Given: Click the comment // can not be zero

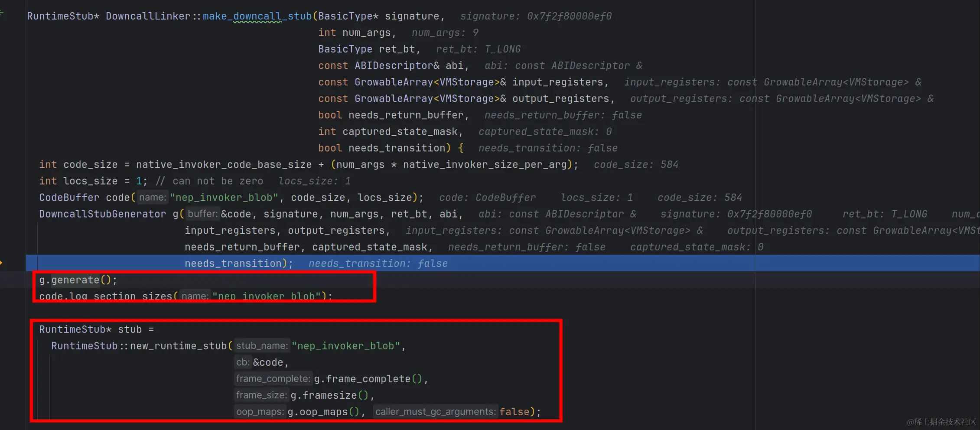Looking at the screenshot, I should pyautogui.click(x=209, y=181).
